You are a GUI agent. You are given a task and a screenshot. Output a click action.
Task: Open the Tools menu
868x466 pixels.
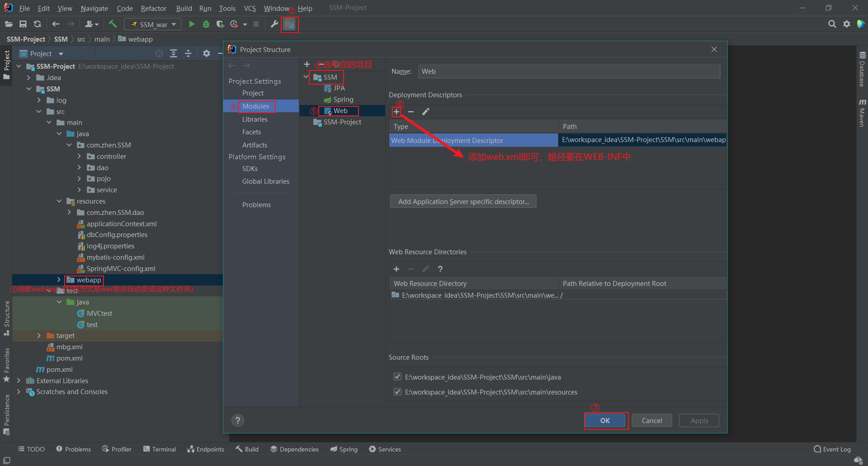(227, 8)
